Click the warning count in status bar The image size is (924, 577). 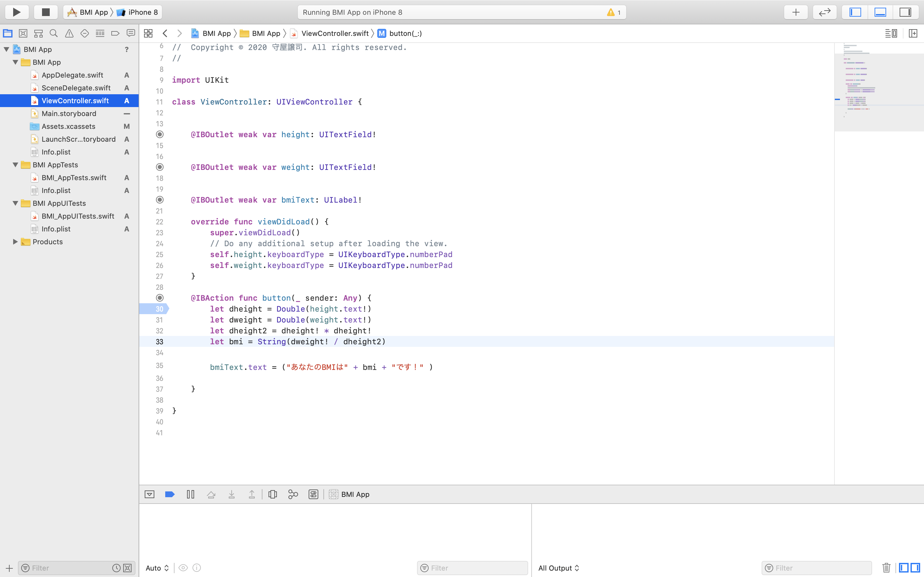[x=614, y=12]
